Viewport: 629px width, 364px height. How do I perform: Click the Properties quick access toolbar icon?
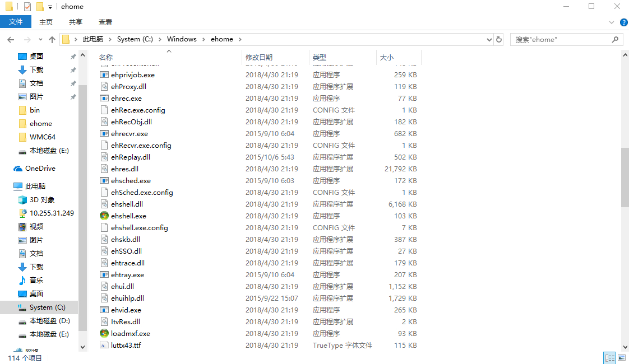(27, 6)
